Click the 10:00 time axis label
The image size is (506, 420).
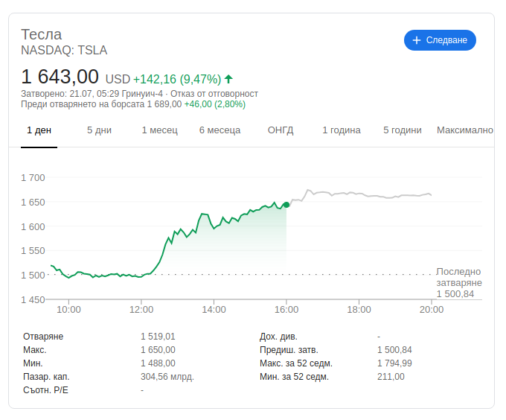pos(68,310)
